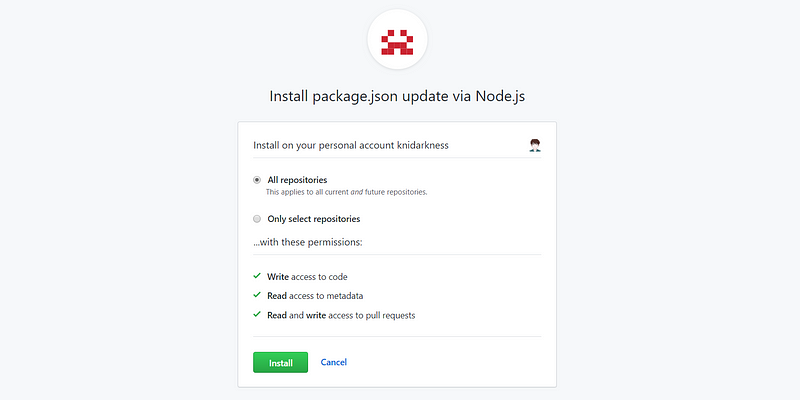
Task: Click the green Install button
Action: [281, 363]
